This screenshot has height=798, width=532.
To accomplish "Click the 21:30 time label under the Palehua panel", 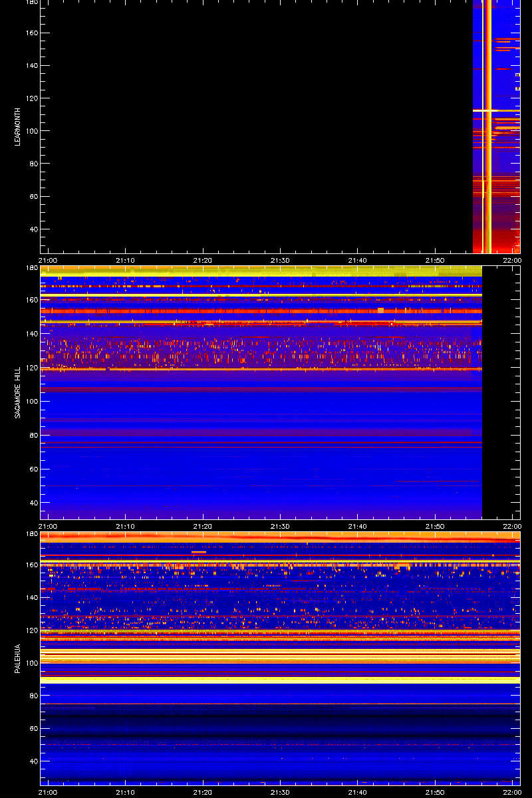I will [x=281, y=792].
